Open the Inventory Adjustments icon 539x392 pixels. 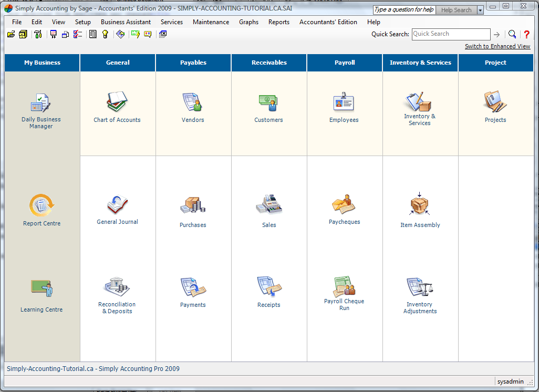(420, 287)
